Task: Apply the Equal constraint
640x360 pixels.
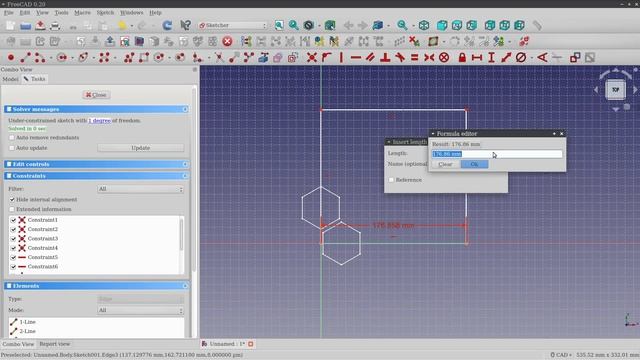Action: coord(415,58)
